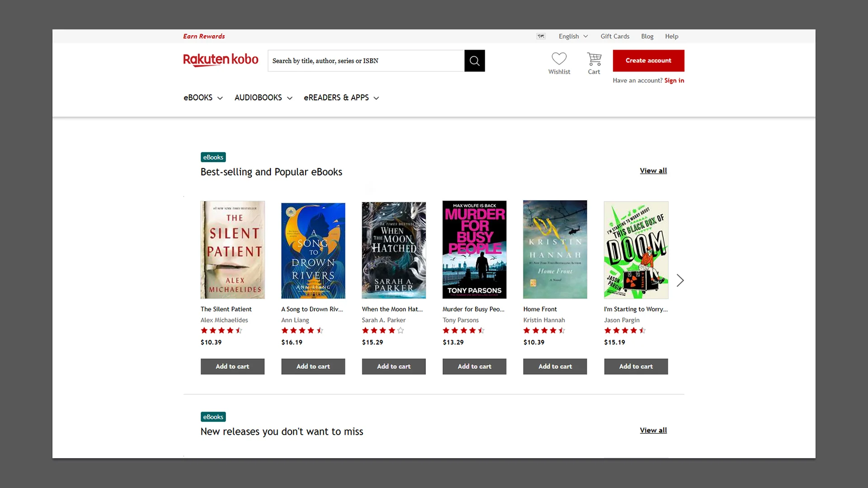Expand the eREADERS & APPS menu
This screenshot has height=488, width=868.
coord(341,98)
